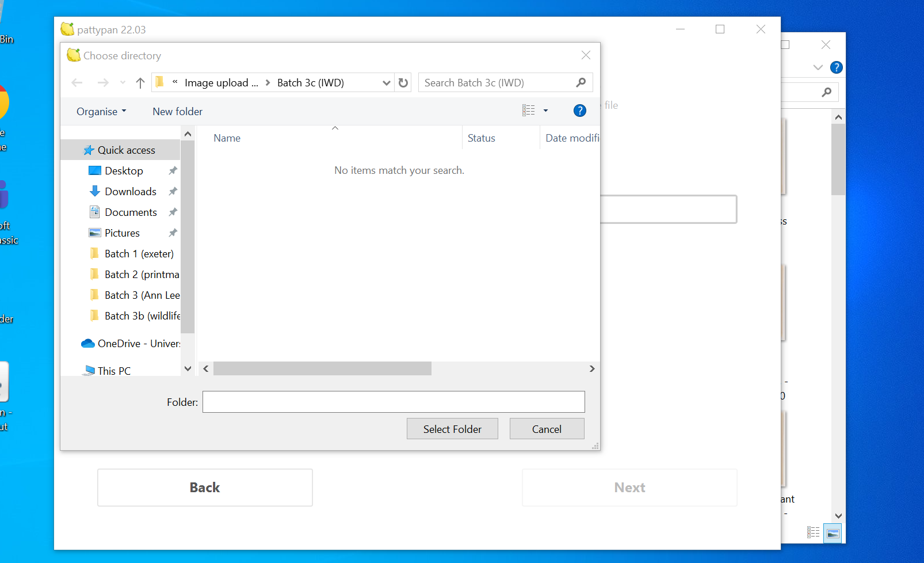This screenshot has width=924, height=563.
Task: Create a New folder
Action: (177, 112)
